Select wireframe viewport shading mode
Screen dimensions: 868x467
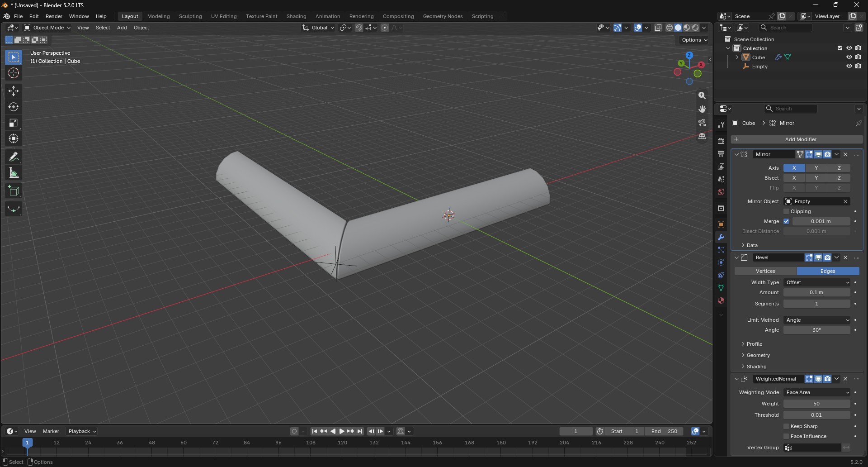[670, 28]
